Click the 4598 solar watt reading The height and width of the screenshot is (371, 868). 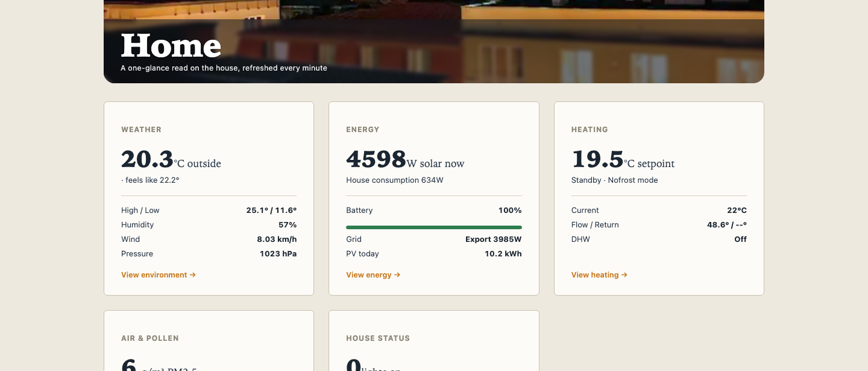(x=376, y=159)
